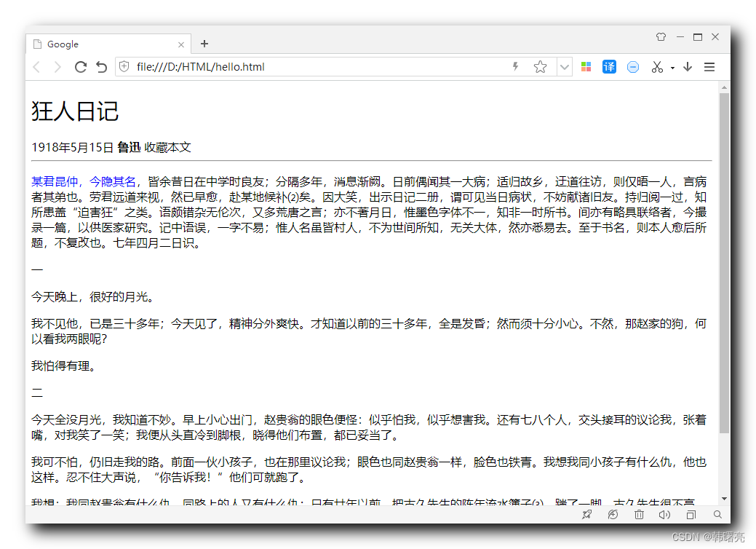This screenshot has height=549, width=756.
Task: Click the lightning speed-mode icon
Action: click(x=515, y=66)
